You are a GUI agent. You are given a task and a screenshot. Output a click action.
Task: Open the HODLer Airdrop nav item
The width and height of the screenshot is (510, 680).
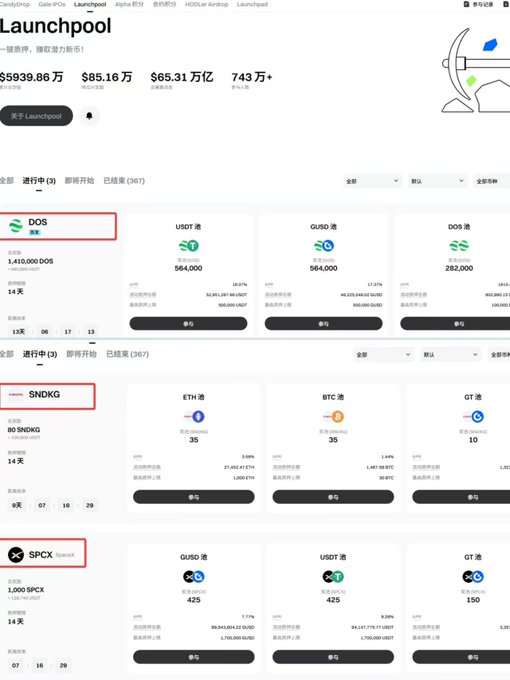tap(206, 4)
